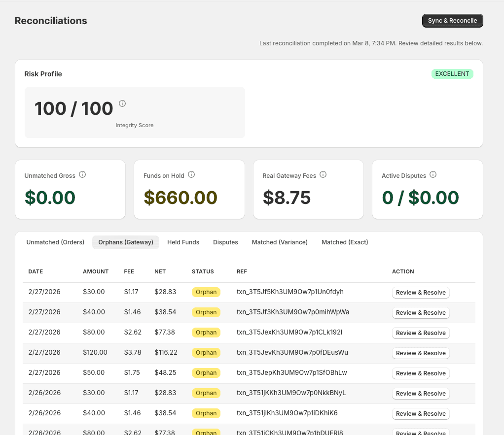504x435 pixels.
Task: Click the Orphan status badge on the first row
Action: click(x=206, y=292)
